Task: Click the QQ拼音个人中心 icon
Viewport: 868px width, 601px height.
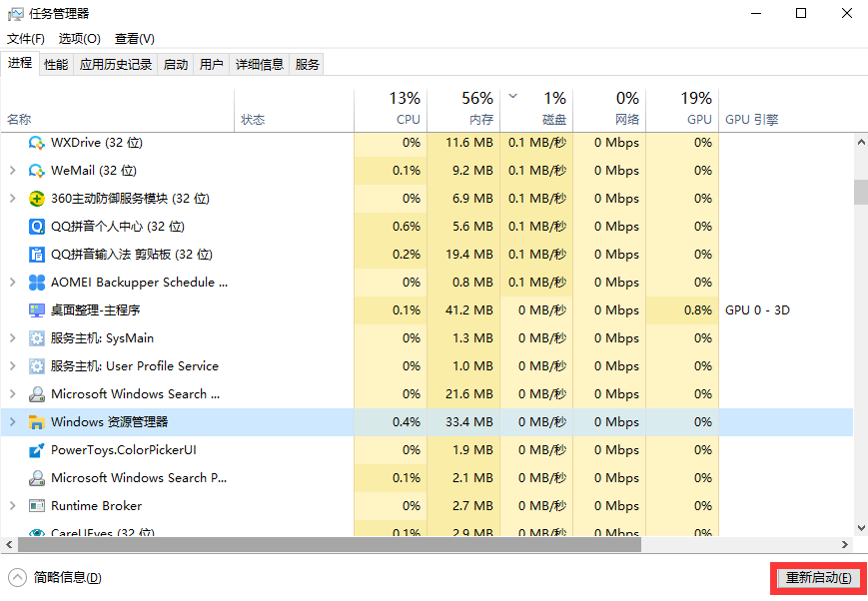Action: (x=37, y=227)
